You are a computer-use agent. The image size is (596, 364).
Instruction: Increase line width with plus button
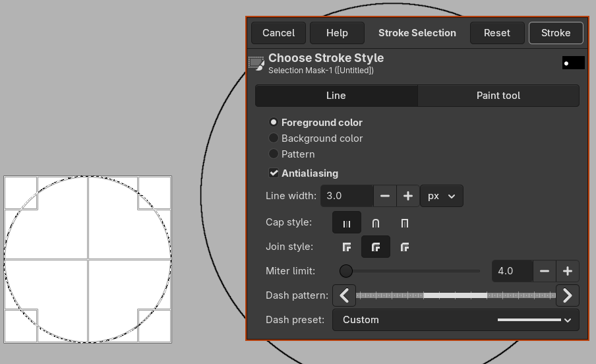click(408, 196)
